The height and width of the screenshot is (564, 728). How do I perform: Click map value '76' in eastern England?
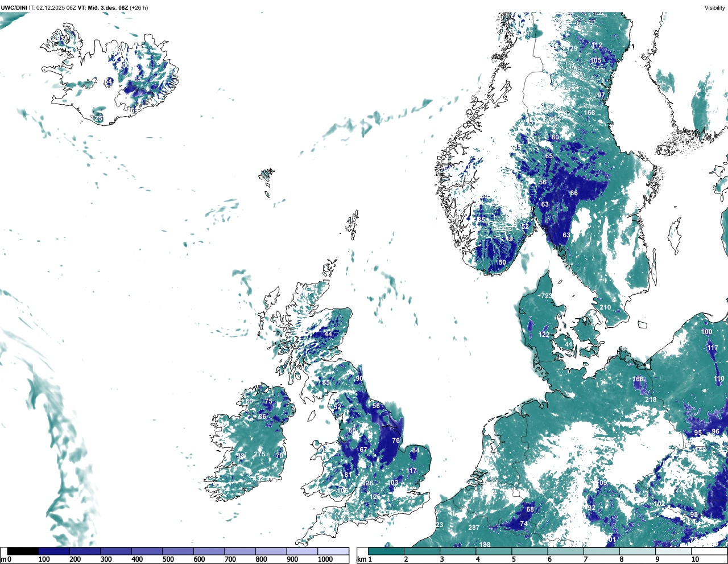(396, 441)
